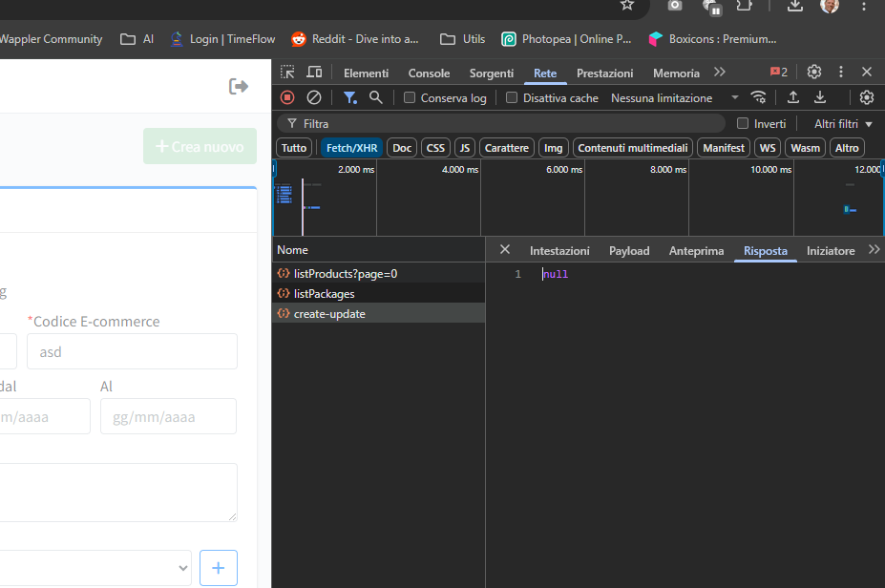Open DevTools customize three-dot menu
This screenshot has width=885, height=588.
tap(841, 72)
